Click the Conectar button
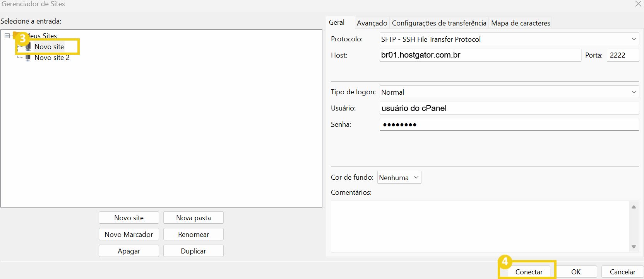 tap(529, 272)
